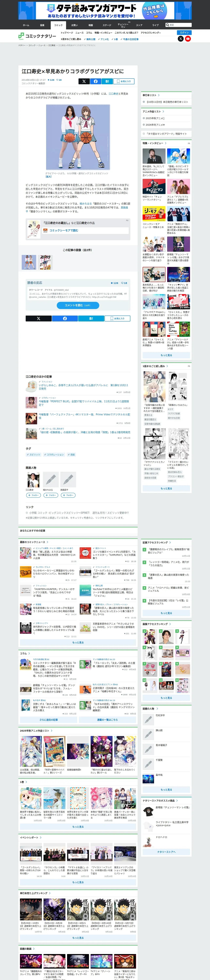210x980 pixels.
Task: Click 楳みちはる's pen placeholder icon
Action: pyautogui.click(x=51, y=480)
